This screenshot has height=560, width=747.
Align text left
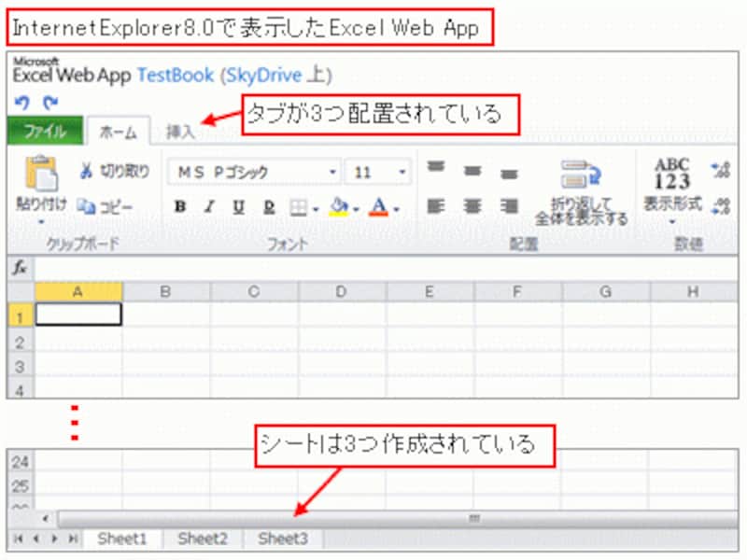coord(436,206)
